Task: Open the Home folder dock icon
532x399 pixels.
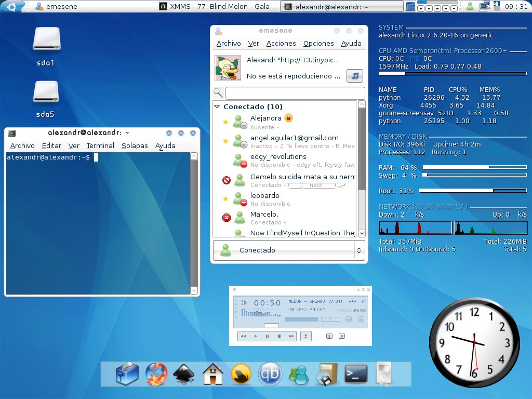Action: pyautogui.click(x=212, y=374)
